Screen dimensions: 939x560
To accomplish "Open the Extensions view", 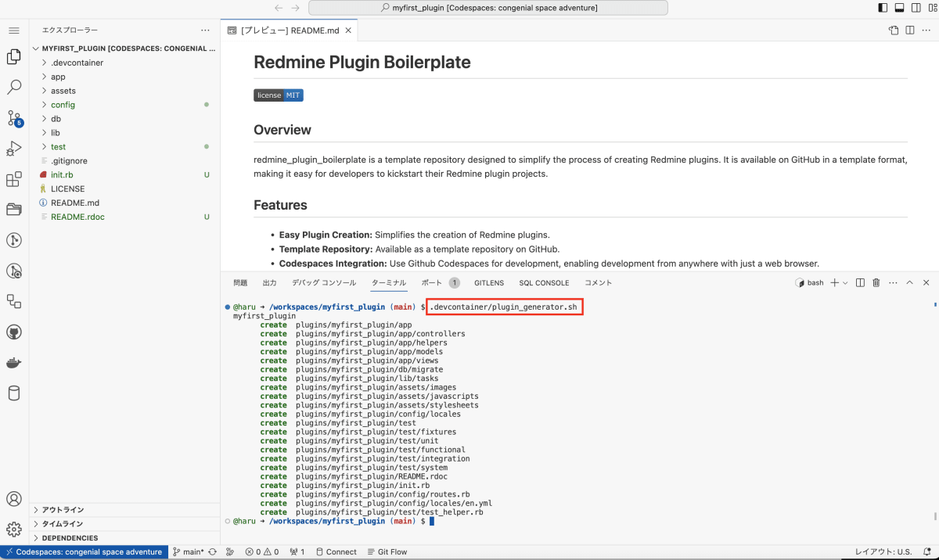I will click(x=13, y=180).
